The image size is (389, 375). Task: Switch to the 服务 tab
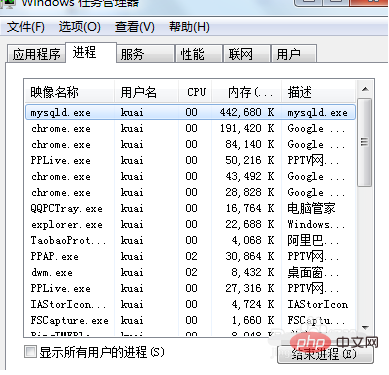pyautogui.click(x=146, y=54)
